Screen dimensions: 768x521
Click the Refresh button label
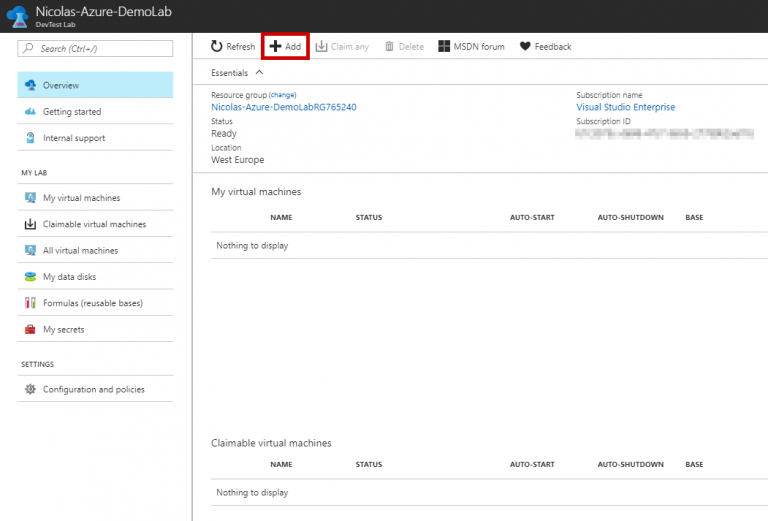pyautogui.click(x=240, y=47)
